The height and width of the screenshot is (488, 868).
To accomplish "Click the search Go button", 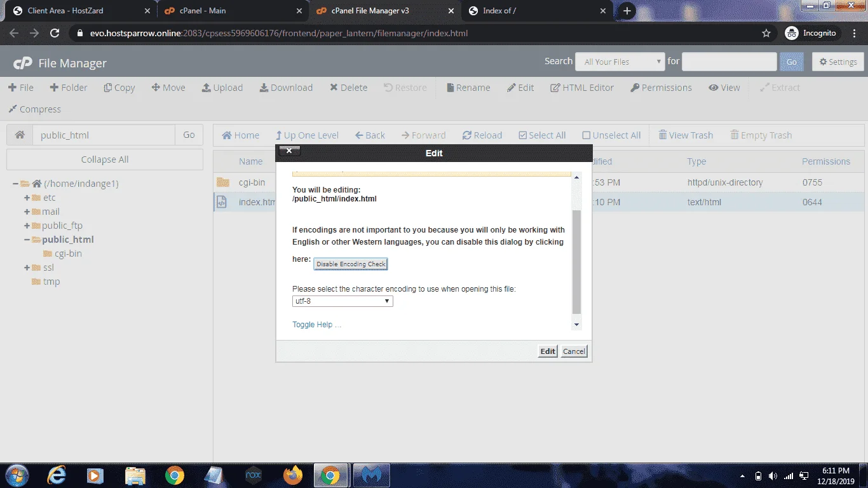I will 792,62.
